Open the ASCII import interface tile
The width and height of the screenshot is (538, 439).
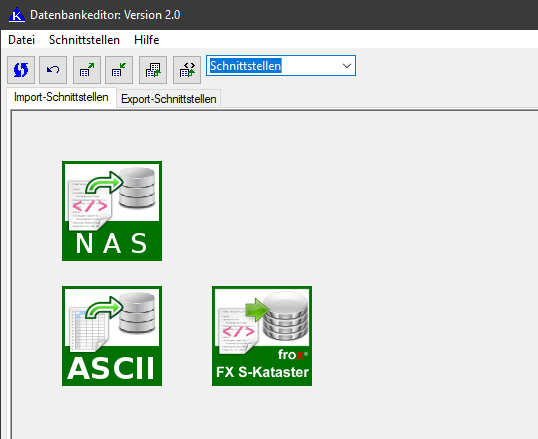pyautogui.click(x=112, y=336)
